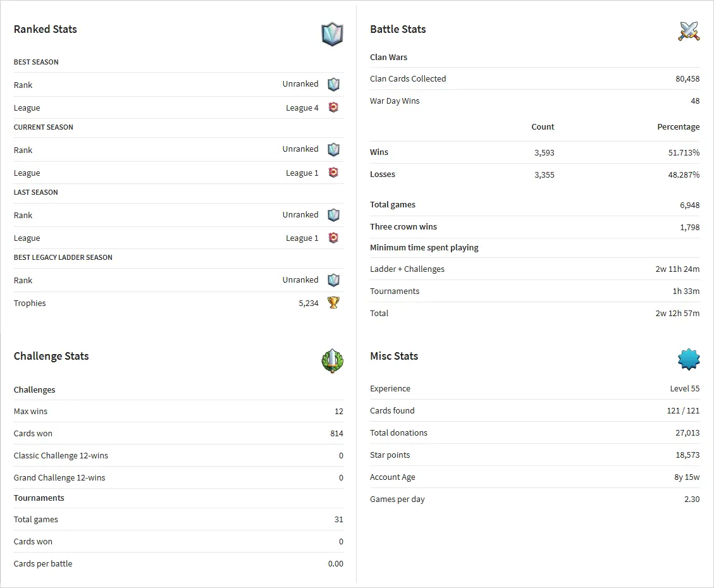714x588 pixels.
Task: Click the Best Legacy Ladder unranked shield icon
Action: 333,280
